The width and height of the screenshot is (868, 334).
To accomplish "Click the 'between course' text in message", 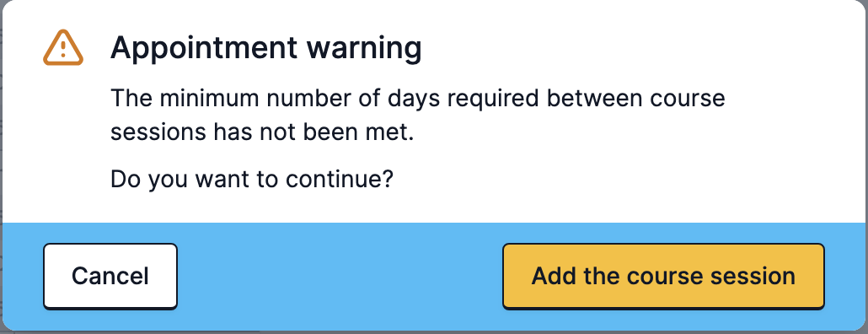I will click(636, 99).
